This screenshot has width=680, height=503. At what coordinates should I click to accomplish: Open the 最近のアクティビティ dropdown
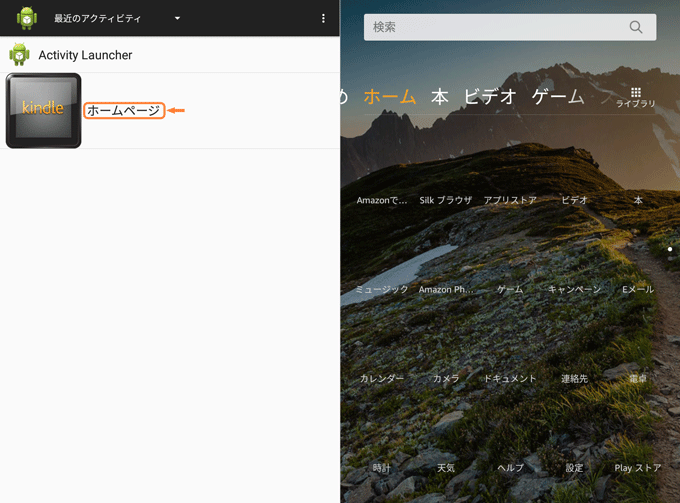(x=117, y=18)
